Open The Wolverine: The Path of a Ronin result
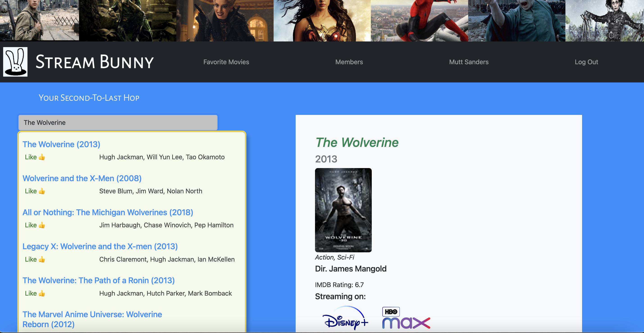Image resolution: width=644 pixels, height=333 pixels. point(98,281)
